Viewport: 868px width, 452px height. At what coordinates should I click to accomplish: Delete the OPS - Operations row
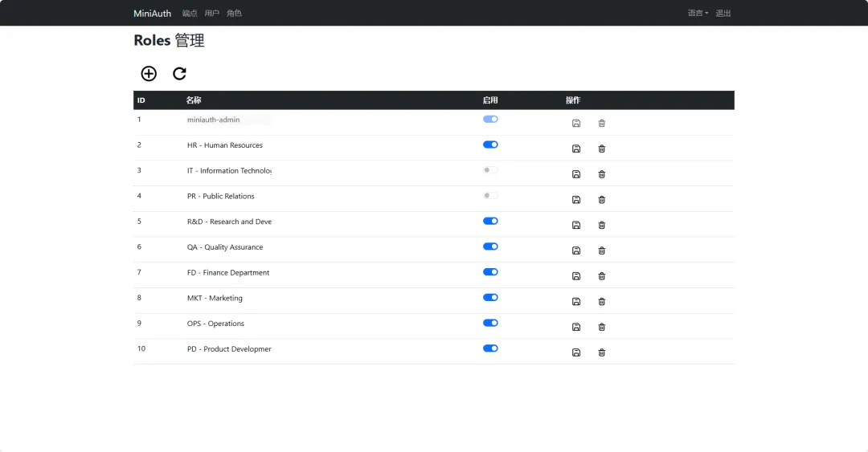[602, 327]
